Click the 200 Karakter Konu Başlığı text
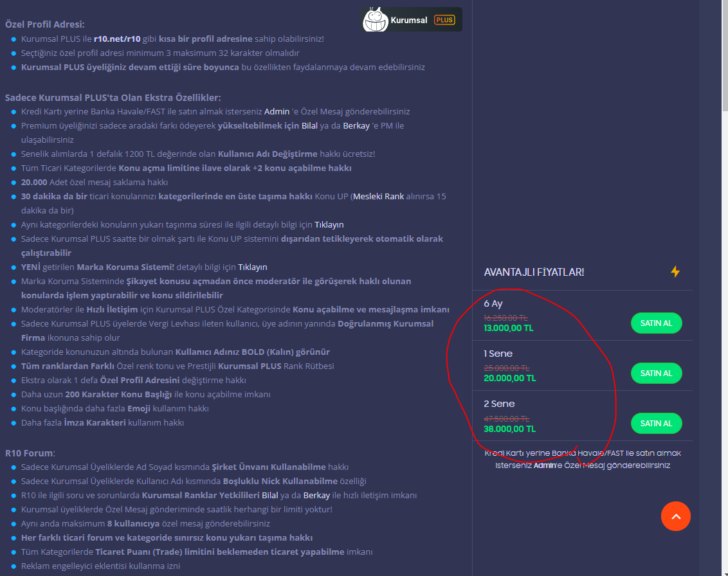The width and height of the screenshot is (728, 576). 118,395
